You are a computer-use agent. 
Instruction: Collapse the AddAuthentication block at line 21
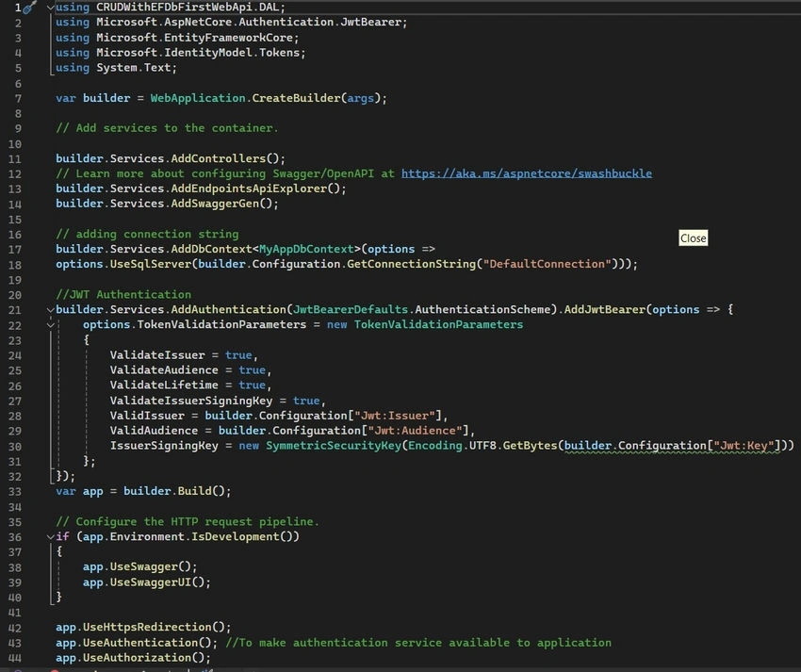tap(50, 310)
